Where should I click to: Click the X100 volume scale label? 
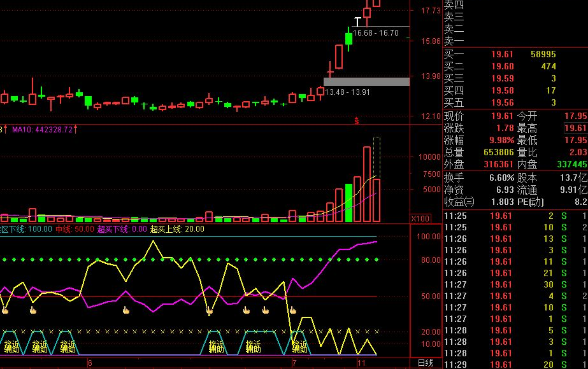pos(420,218)
